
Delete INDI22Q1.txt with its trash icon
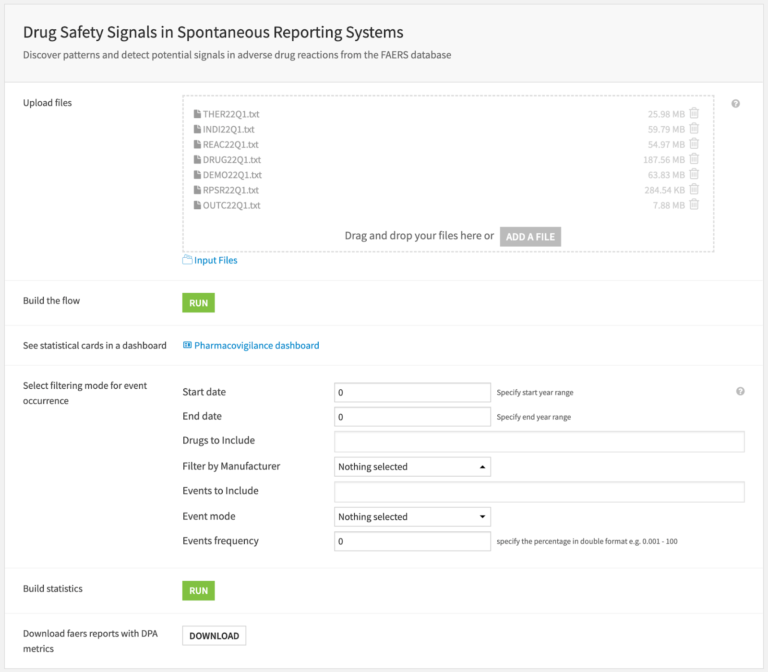point(694,128)
